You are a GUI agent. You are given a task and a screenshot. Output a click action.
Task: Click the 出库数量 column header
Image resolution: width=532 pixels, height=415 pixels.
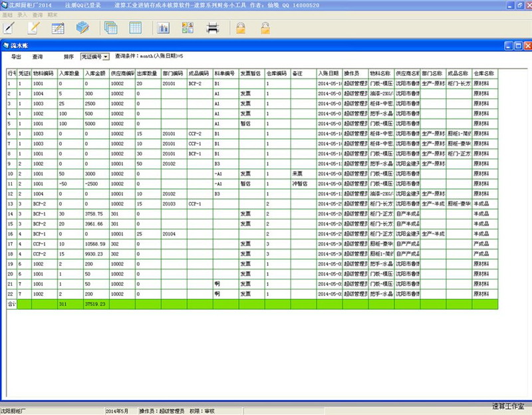148,73
